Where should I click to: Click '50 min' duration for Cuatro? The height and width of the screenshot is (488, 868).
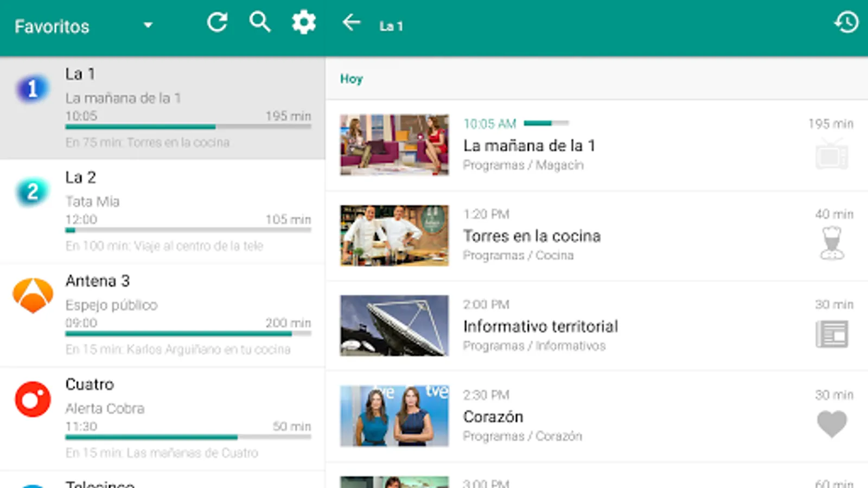pos(292,427)
